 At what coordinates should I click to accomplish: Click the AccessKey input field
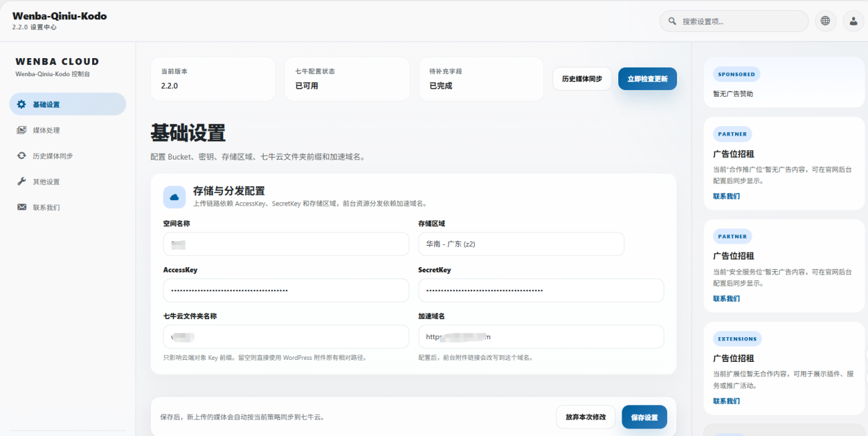(286, 290)
